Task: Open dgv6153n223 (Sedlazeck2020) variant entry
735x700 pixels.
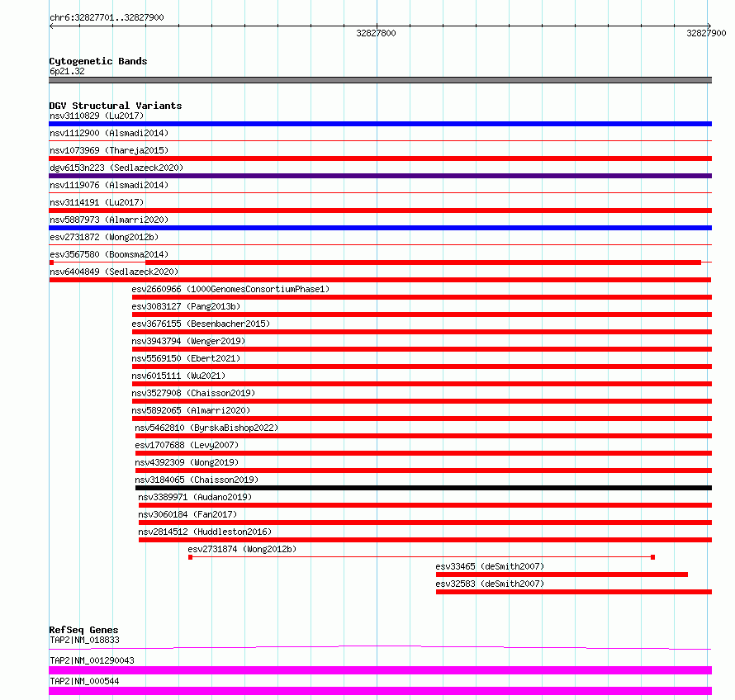Action: (x=116, y=168)
